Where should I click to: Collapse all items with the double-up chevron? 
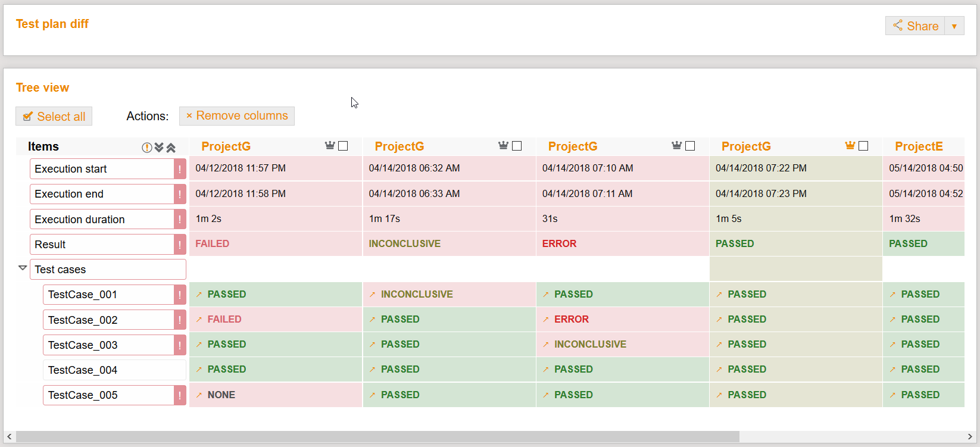coord(171,148)
